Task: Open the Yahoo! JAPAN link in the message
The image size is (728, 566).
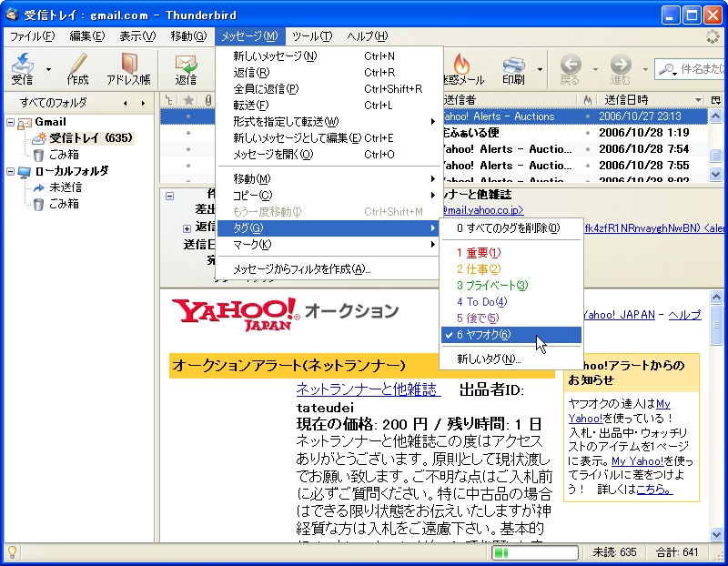Action: pos(619,315)
